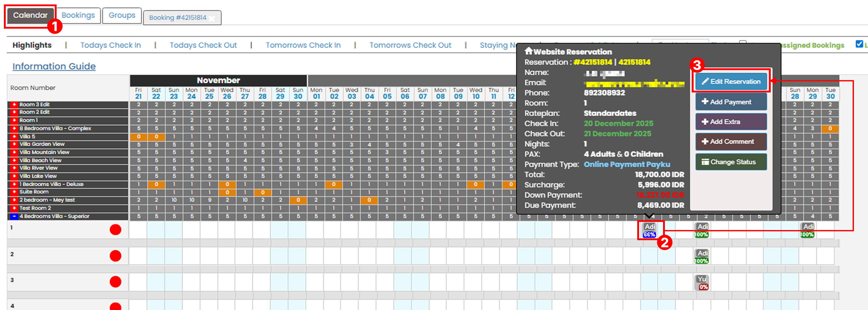Click the red status circle for room 2

click(116, 256)
